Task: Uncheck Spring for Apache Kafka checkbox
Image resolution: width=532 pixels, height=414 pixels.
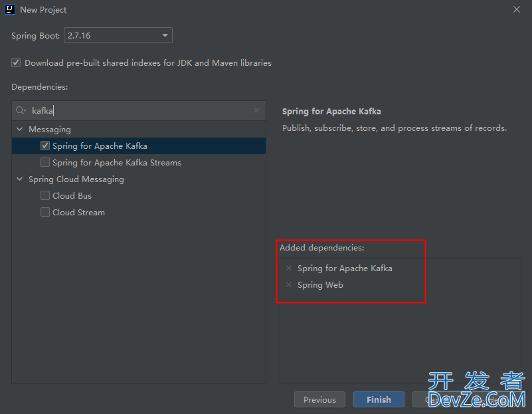Action: pos(45,146)
